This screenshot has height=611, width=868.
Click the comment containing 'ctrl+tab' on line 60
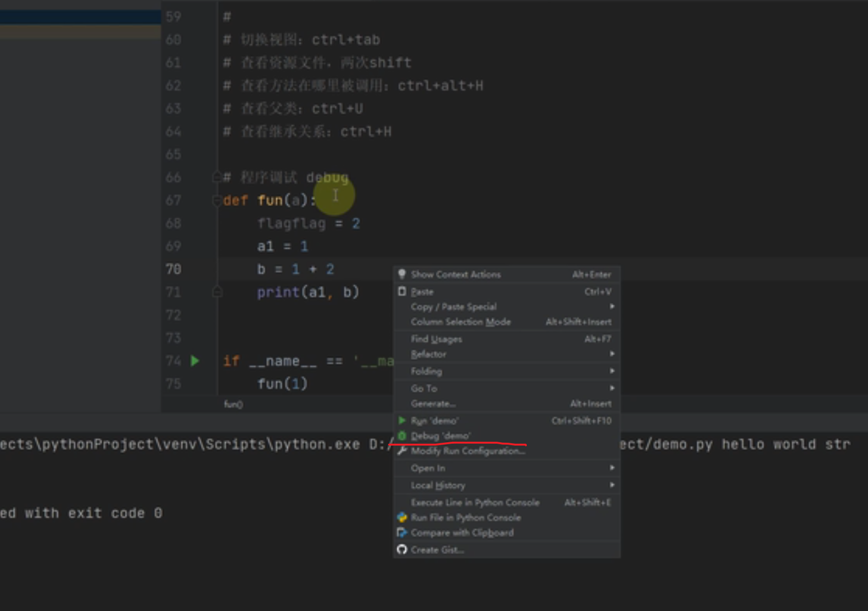coord(302,40)
